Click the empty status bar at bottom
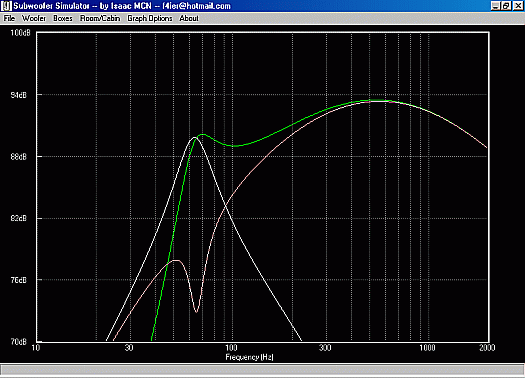Viewport: 525px width, 378px height. point(262,370)
